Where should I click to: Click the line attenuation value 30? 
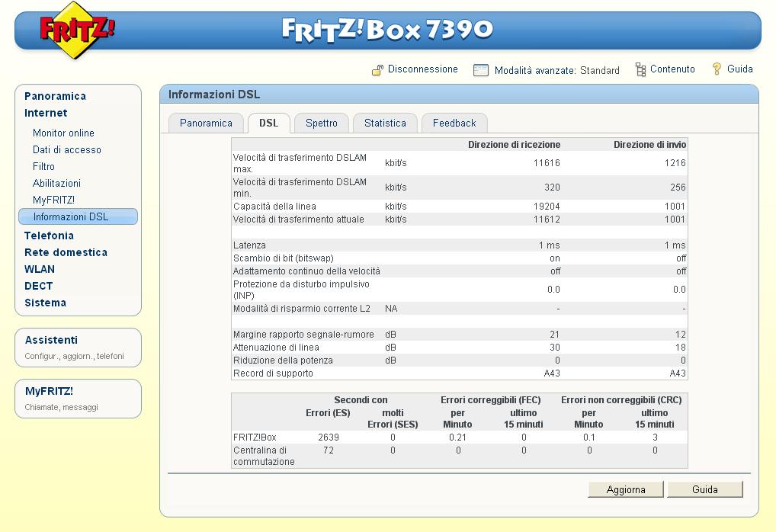pos(554,347)
